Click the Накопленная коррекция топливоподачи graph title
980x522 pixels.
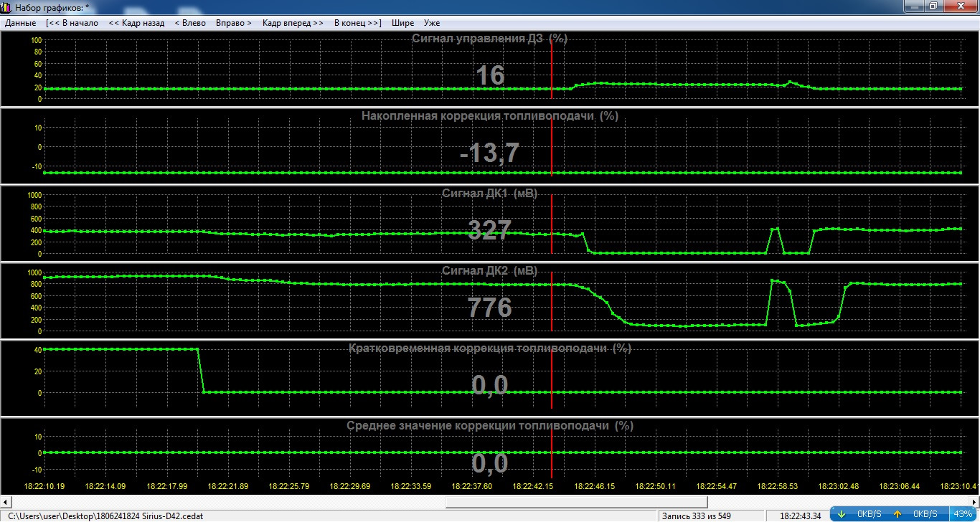pyautogui.click(x=490, y=115)
